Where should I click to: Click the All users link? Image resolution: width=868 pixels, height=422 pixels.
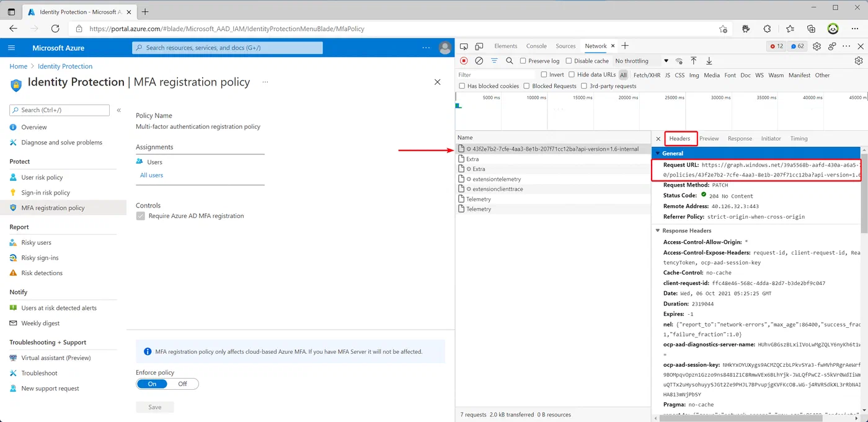[151, 175]
